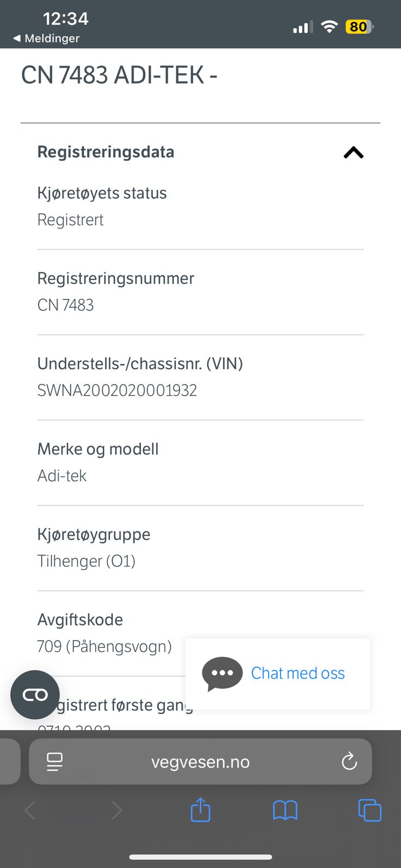Tap the chat speech bubble icon
401x868 pixels.
click(x=222, y=673)
